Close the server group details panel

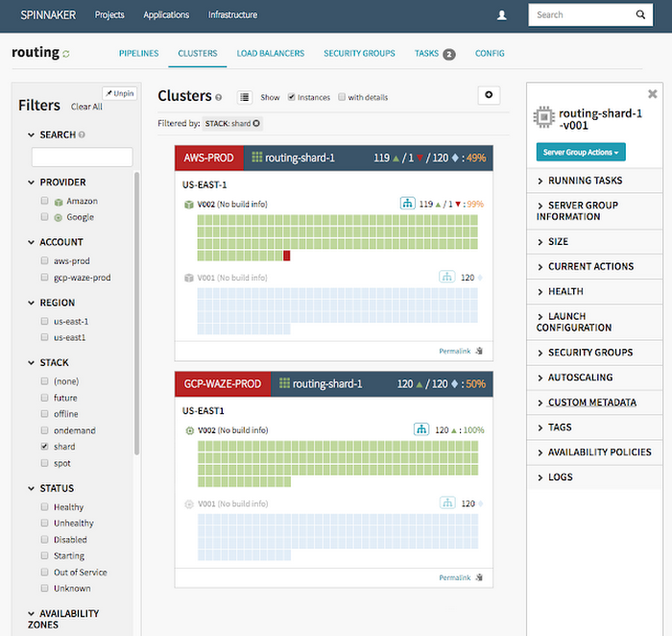652,93
